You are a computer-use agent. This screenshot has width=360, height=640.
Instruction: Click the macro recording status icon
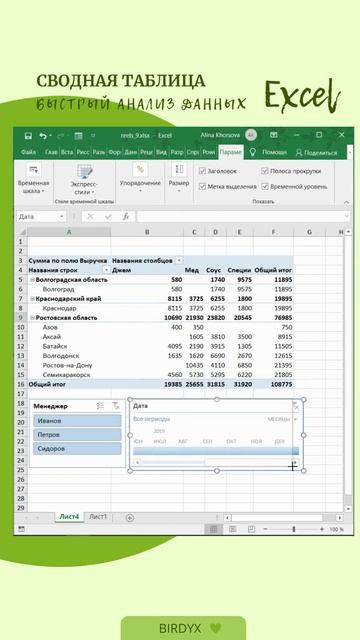22,529
